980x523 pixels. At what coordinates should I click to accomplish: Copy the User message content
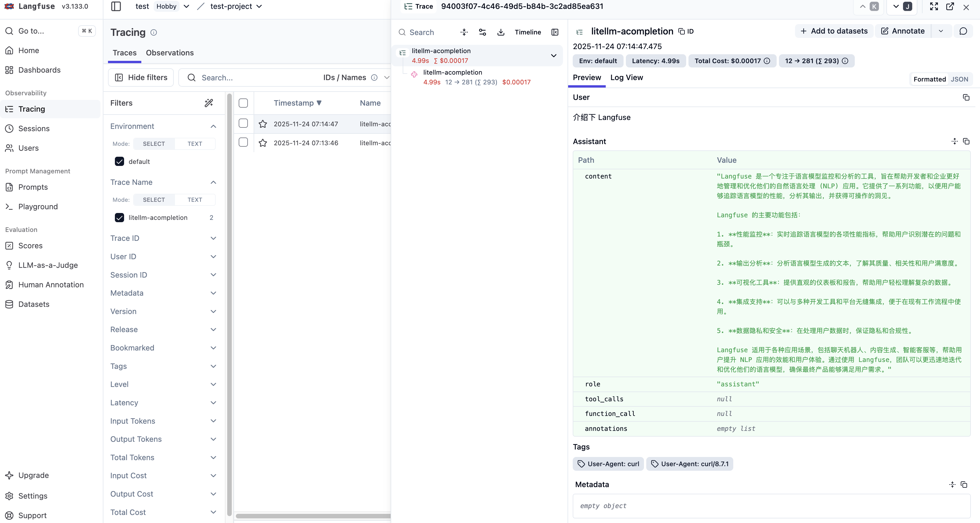click(966, 97)
